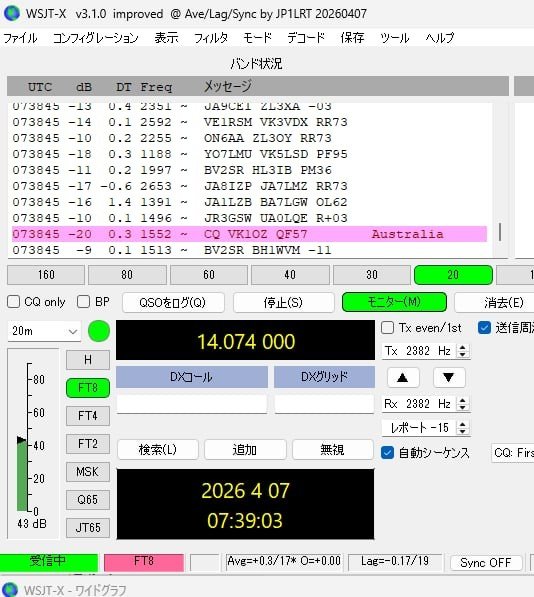Click the WSJT-X globe icon in title bar

point(12,14)
